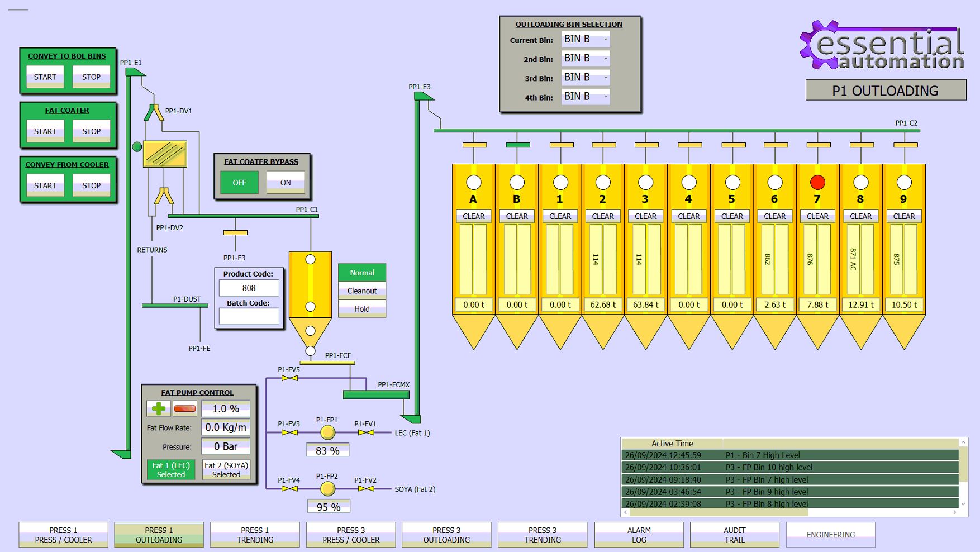Viewport: 980px width, 552px height.
Task: Select the PP1-DV1 diverter valve
Action: (x=154, y=112)
